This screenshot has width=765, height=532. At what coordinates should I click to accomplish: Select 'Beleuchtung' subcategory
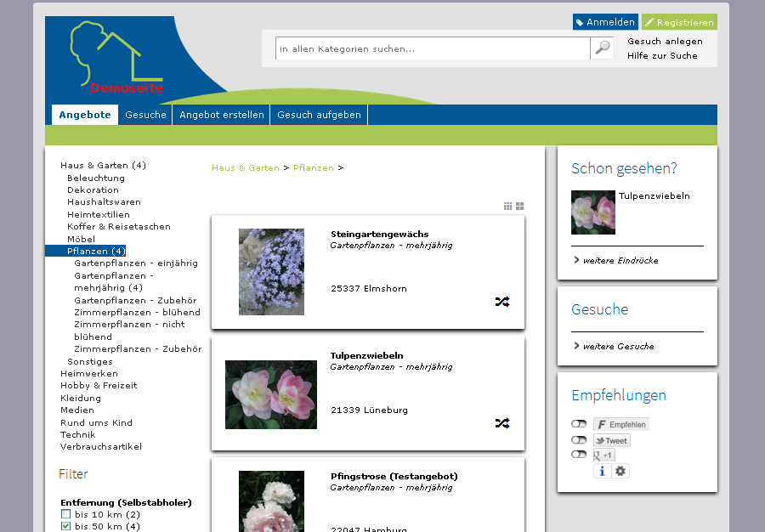pyautogui.click(x=96, y=178)
